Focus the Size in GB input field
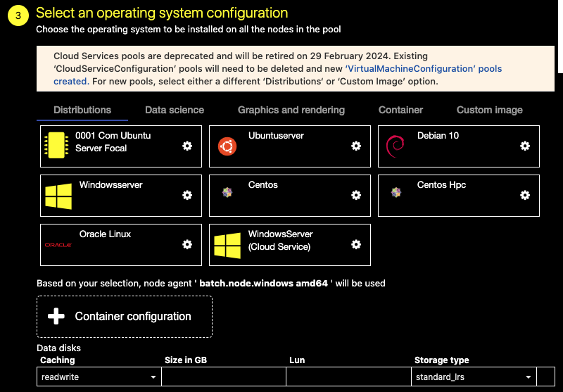This screenshot has height=392, width=563. click(x=223, y=377)
